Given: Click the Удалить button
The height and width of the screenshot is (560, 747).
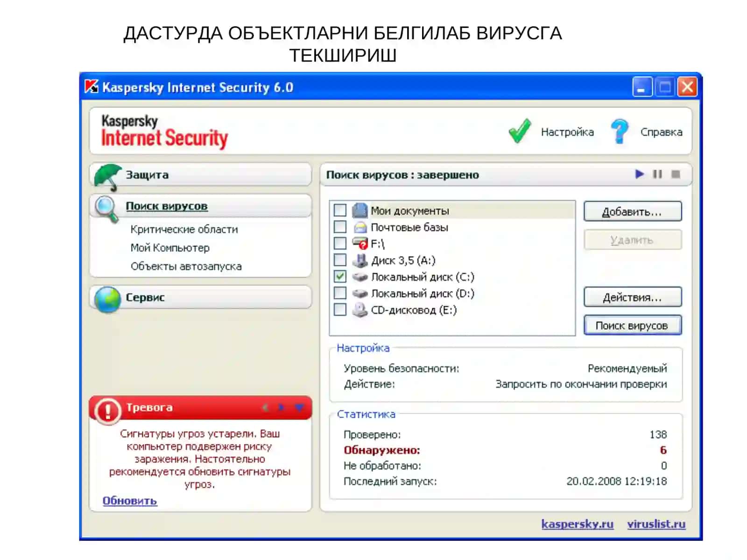Looking at the screenshot, I should 633,240.
